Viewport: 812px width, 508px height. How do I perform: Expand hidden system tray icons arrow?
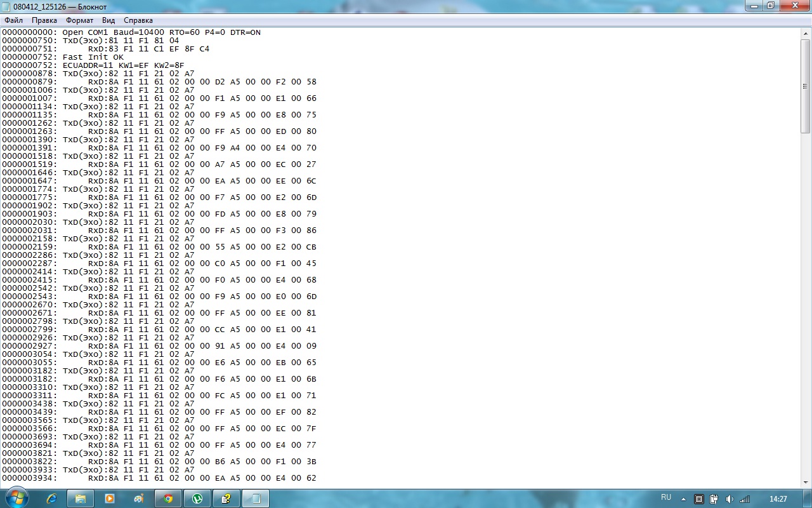(683, 499)
